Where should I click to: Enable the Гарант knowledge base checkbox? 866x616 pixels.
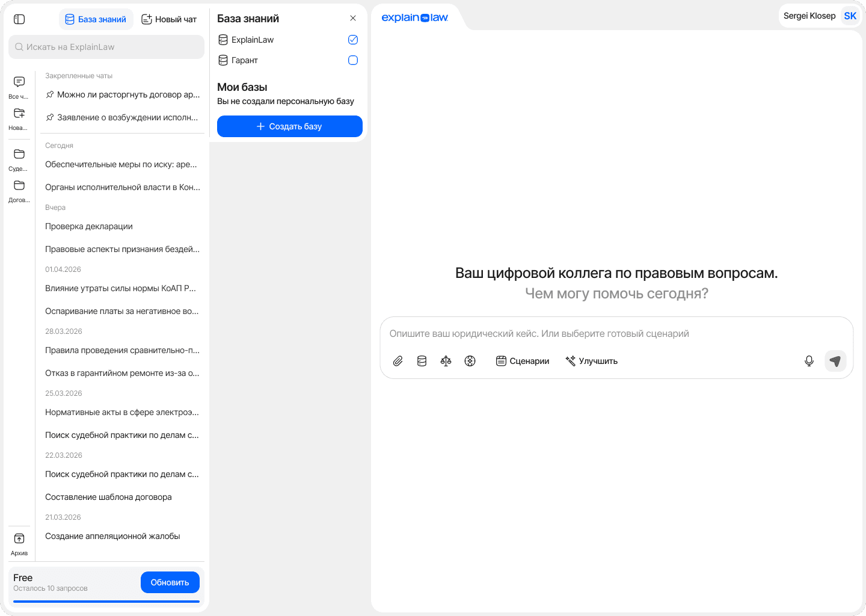click(x=353, y=60)
